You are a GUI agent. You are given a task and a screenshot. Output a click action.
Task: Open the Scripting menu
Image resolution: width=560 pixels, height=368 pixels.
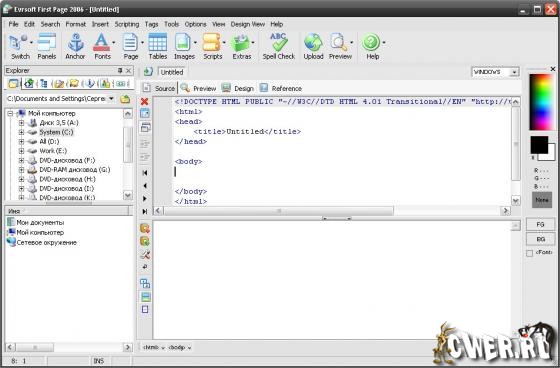point(127,24)
